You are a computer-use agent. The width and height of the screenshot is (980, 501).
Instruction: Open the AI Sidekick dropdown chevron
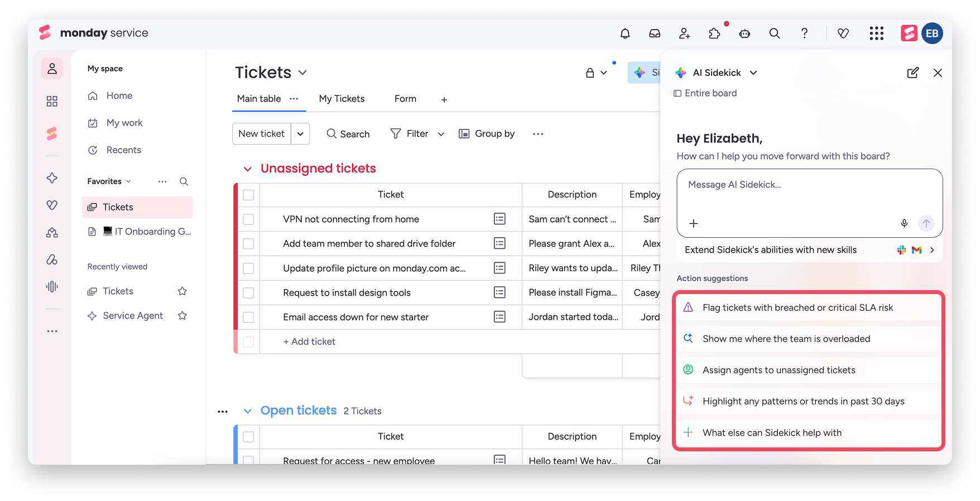point(753,73)
